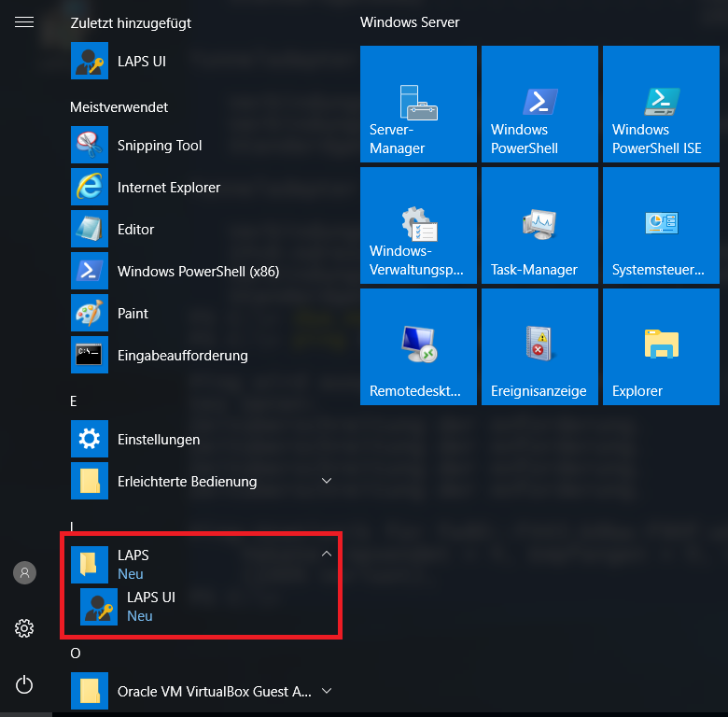Expand the Erleichterte Bedienung folder
The width and height of the screenshot is (728, 717).
tap(326, 481)
